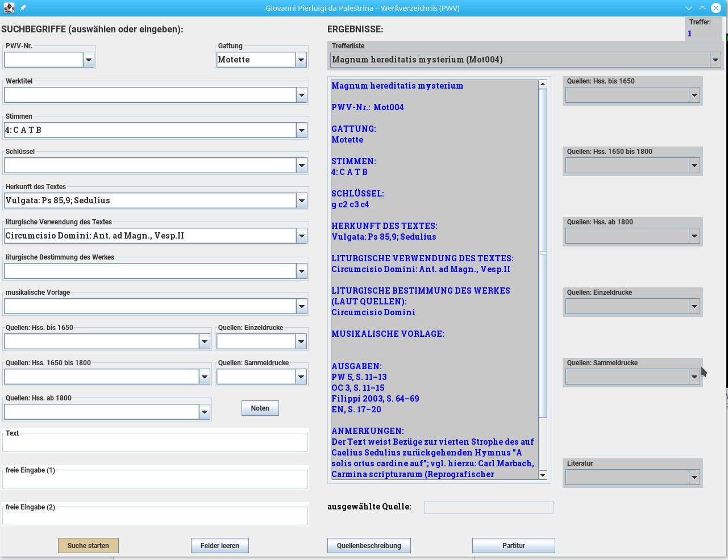
Task: Open results Quellen: Einzeldrucke dropdown
Action: 694,306
